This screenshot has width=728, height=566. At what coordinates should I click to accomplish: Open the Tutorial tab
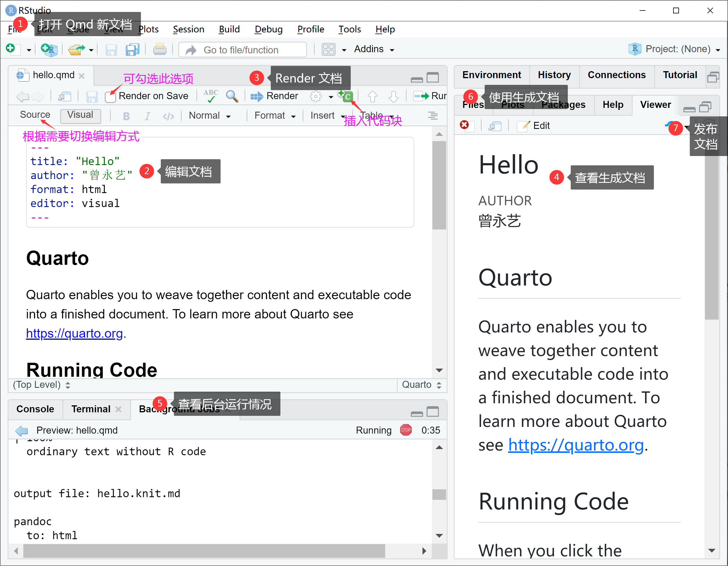pos(680,75)
